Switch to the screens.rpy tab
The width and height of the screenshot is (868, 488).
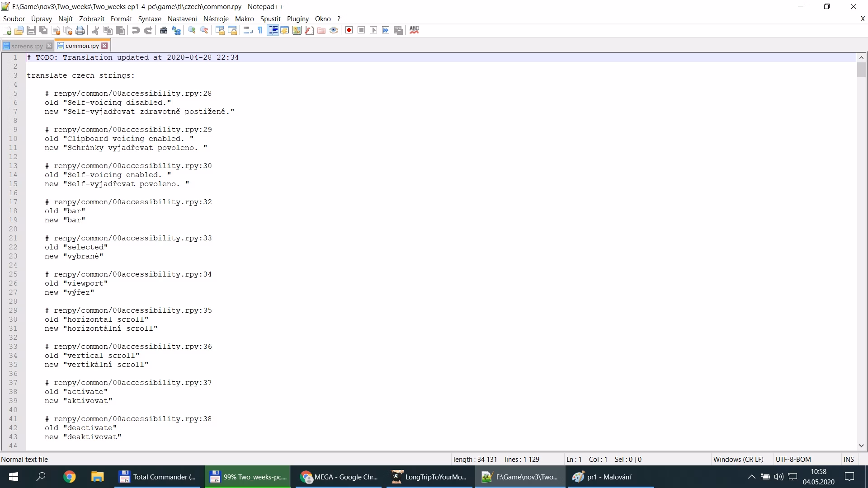coord(27,46)
